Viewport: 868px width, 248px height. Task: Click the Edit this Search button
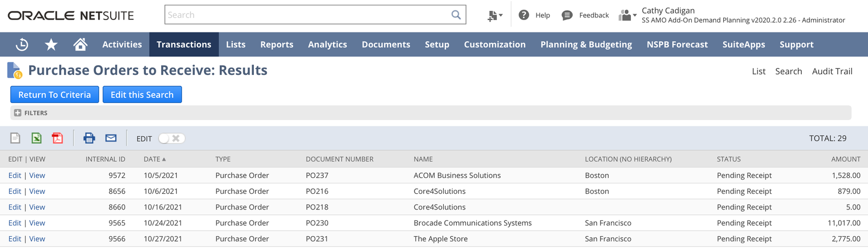(x=142, y=94)
